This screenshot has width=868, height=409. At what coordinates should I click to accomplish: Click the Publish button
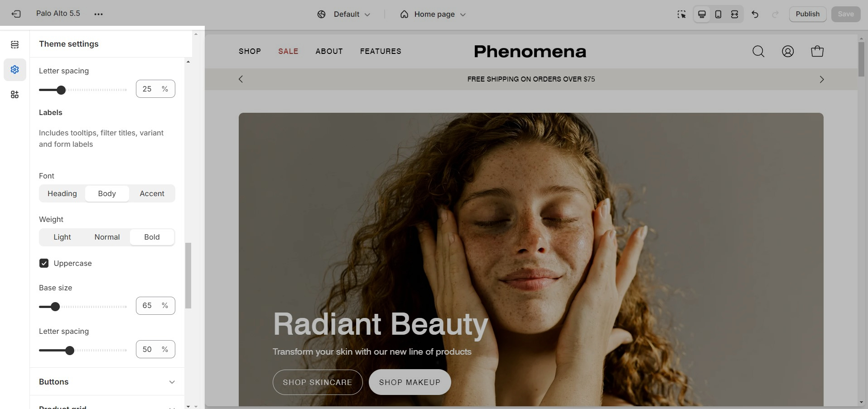808,14
